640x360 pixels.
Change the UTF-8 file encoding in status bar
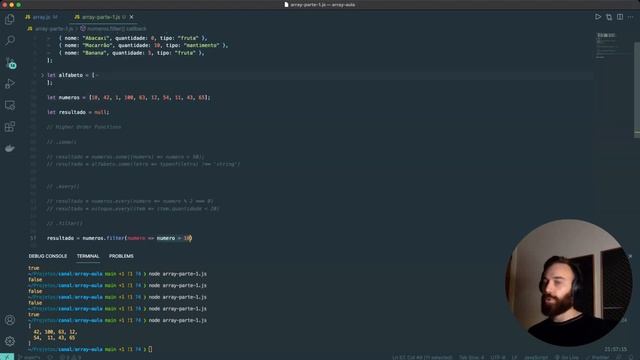(498, 357)
